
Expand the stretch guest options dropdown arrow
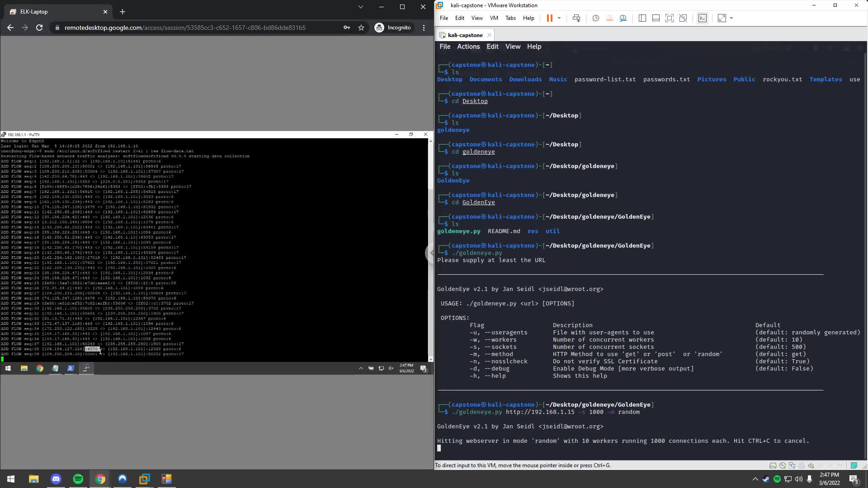[x=731, y=18]
